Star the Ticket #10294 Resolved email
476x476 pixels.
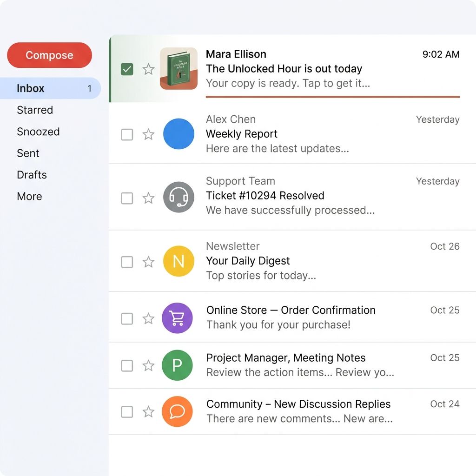(x=148, y=198)
